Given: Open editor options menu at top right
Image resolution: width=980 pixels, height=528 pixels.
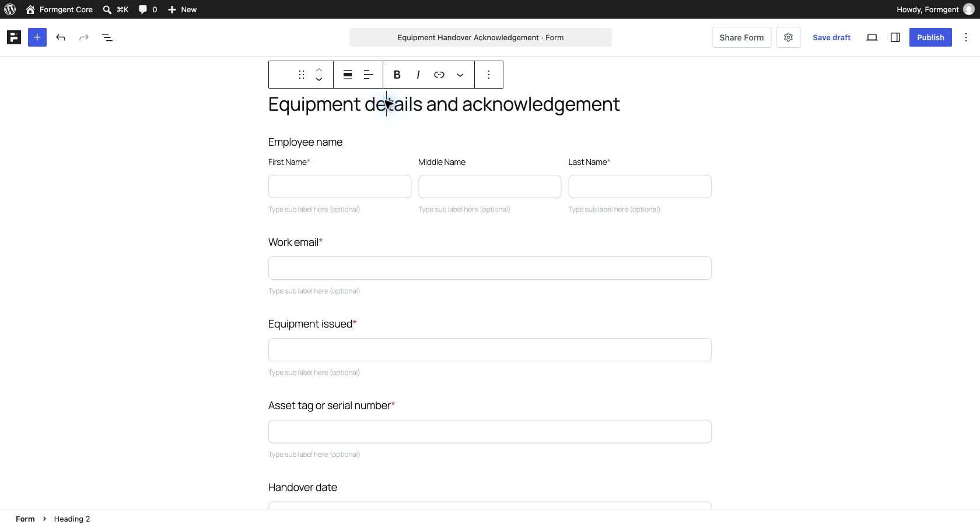Looking at the screenshot, I should point(966,37).
